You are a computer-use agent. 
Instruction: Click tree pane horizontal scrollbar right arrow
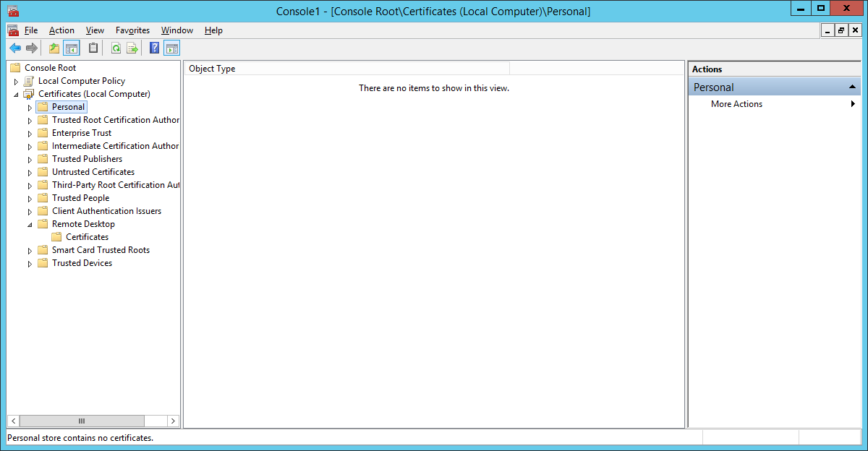click(173, 421)
